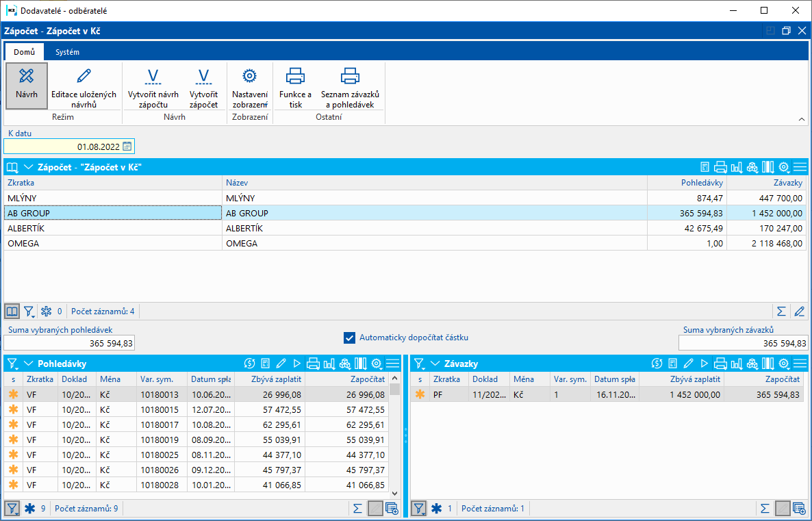Viewport: 812px width, 521px height.
Task: Switch to the Systém tab
Action: 67,52
